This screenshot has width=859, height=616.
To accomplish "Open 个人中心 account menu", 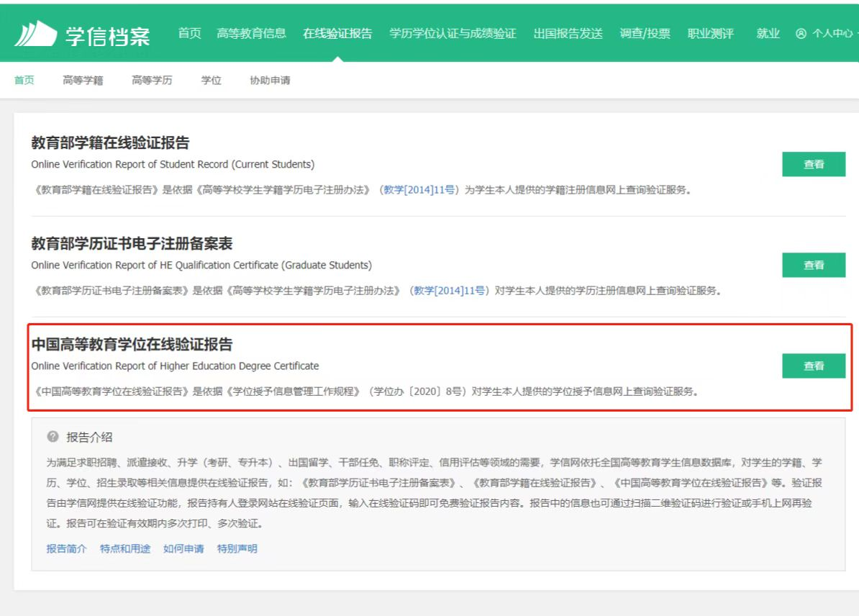I will click(x=832, y=33).
